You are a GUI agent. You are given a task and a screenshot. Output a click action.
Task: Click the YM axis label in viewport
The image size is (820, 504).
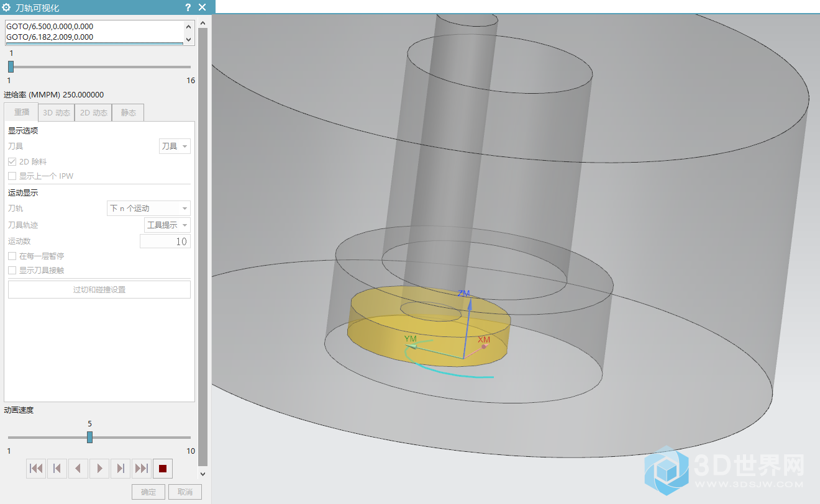410,338
